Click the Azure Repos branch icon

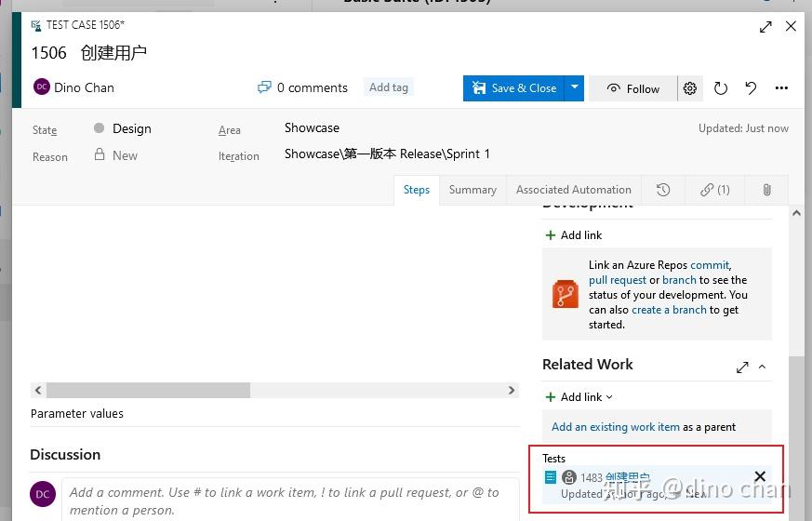pos(565,294)
